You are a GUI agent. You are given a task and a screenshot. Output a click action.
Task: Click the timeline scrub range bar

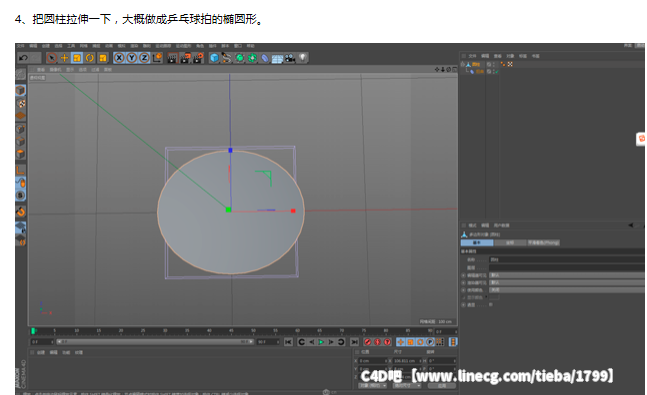click(155, 342)
